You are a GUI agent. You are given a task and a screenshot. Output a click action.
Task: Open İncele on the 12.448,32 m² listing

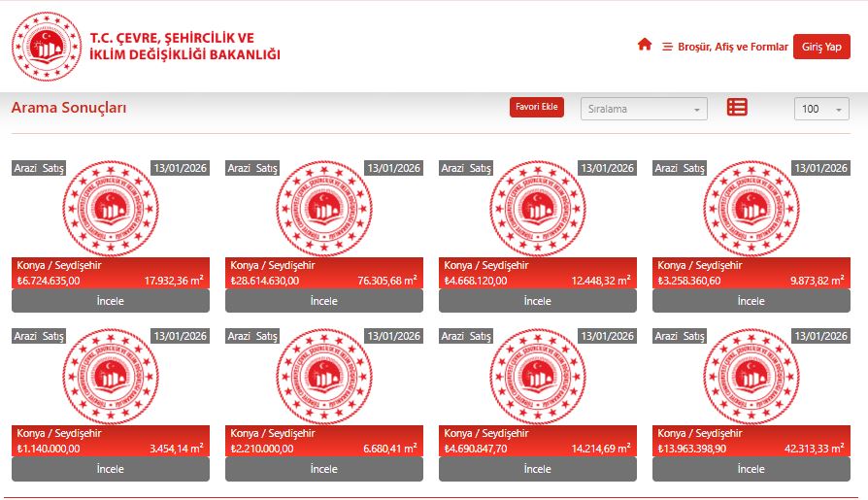point(538,301)
